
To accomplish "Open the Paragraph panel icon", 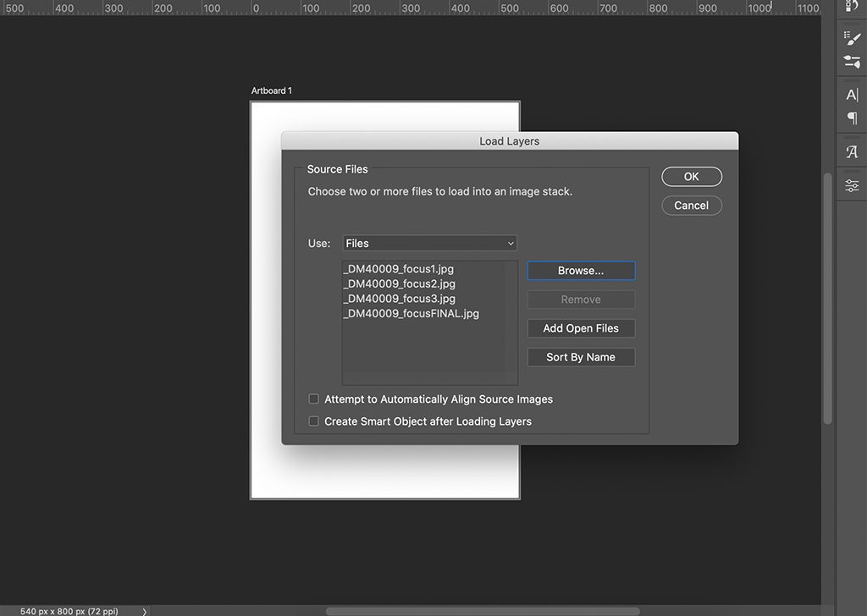I will pyautogui.click(x=852, y=118).
